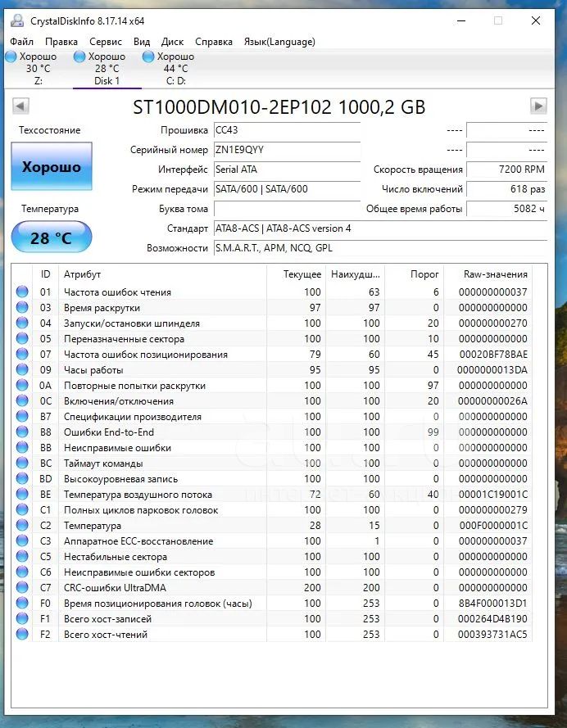Click the status orb for attribute 01
This screenshot has width=567, height=728.
click(x=22, y=292)
